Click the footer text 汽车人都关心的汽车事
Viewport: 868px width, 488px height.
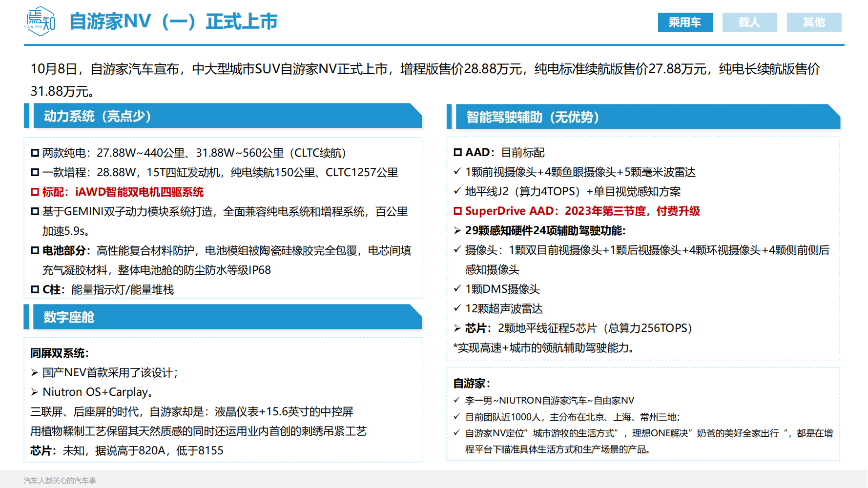pos(60,481)
